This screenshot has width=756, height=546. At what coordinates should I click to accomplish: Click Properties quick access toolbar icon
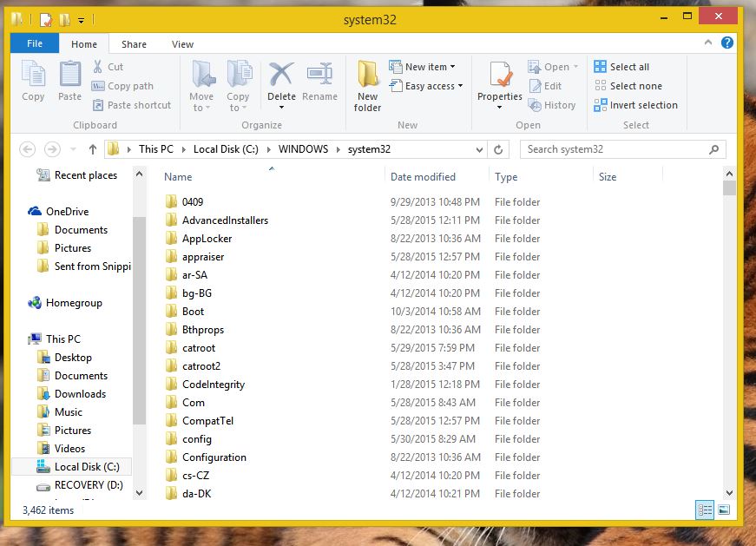[46, 20]
